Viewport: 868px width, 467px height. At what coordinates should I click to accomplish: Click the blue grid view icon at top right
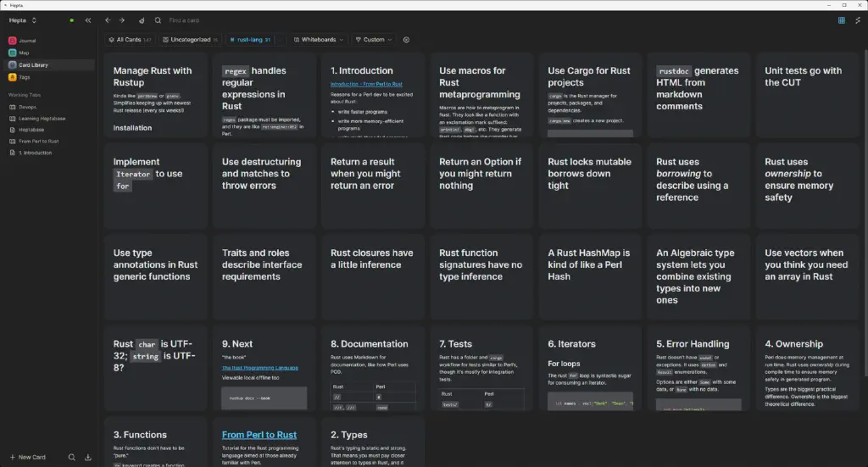[842, 20]
